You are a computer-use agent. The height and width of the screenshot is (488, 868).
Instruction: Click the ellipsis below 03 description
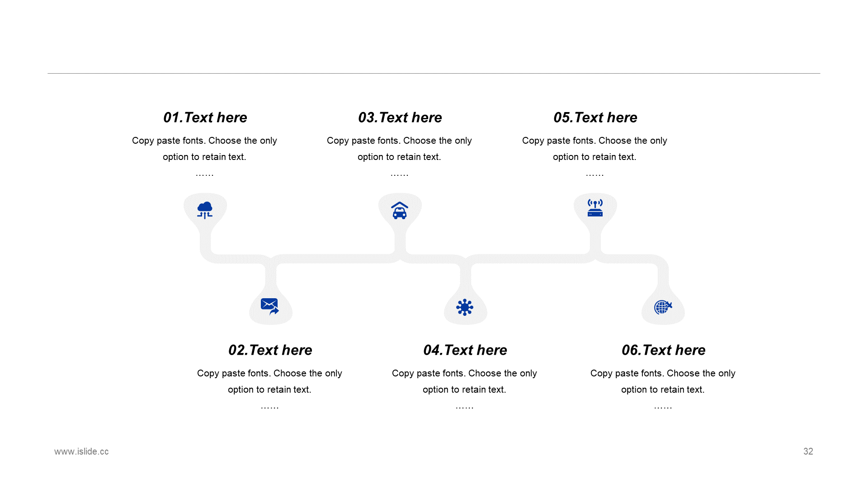[x=400, y=174]
